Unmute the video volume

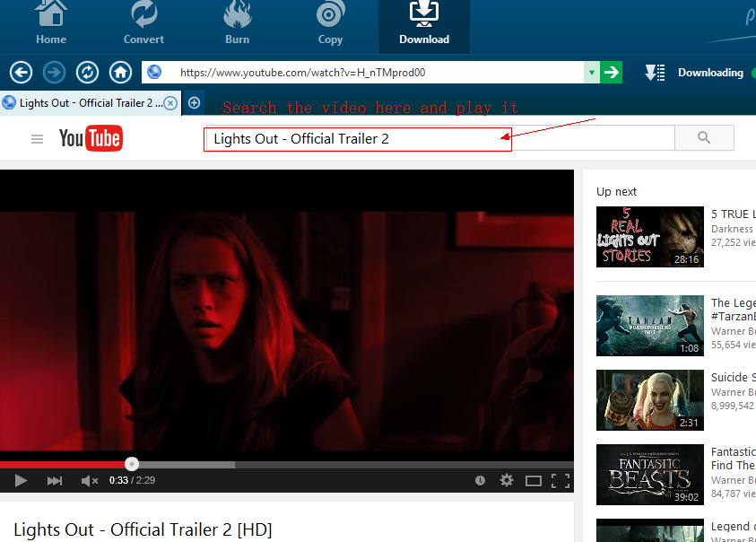click(89, 480)
